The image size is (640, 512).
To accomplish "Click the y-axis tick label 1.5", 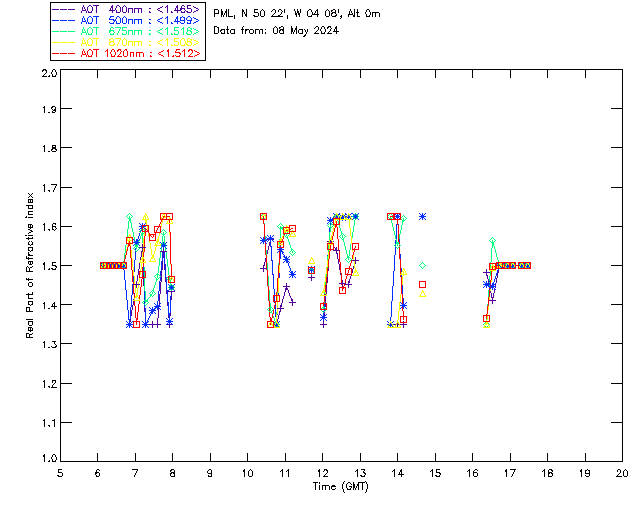I will pos(49,266).
